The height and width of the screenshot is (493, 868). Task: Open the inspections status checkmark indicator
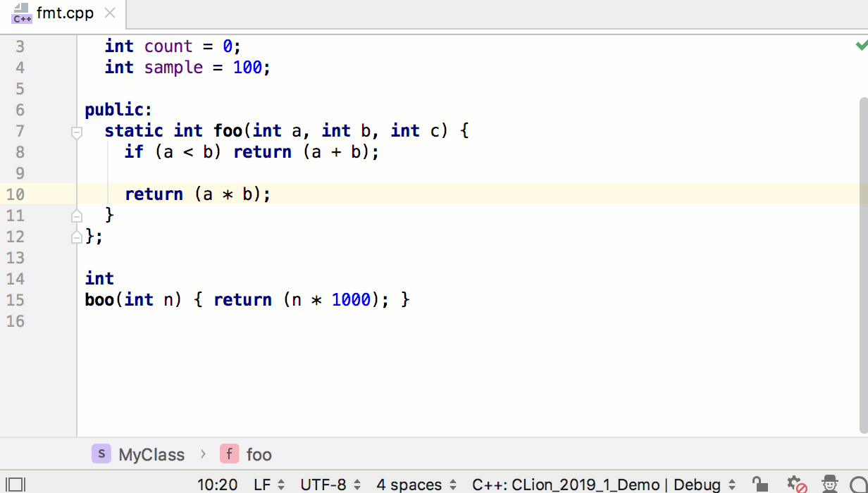click(860, 45)
